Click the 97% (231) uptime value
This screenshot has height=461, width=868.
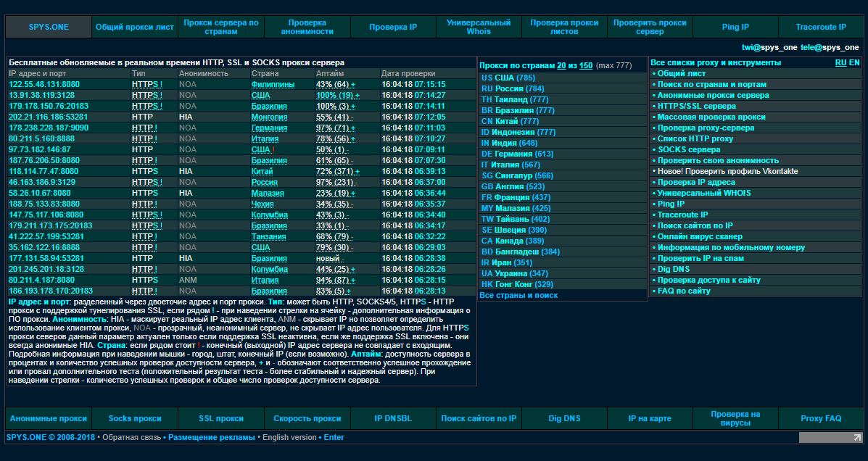coord(335,182)
